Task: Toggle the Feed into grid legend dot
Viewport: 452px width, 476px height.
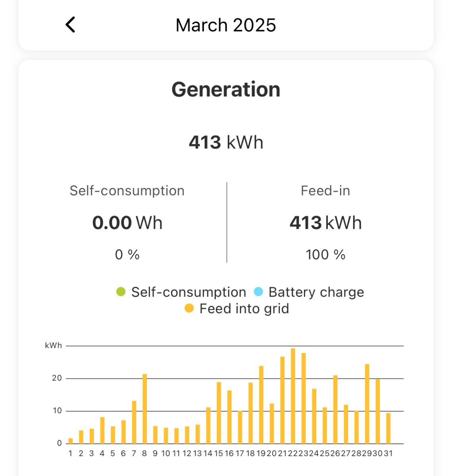Action: tap(189, 308)
